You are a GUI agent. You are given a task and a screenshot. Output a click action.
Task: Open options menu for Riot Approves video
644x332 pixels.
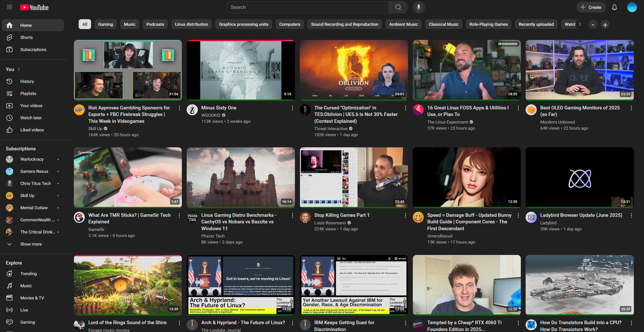(179, 108)
